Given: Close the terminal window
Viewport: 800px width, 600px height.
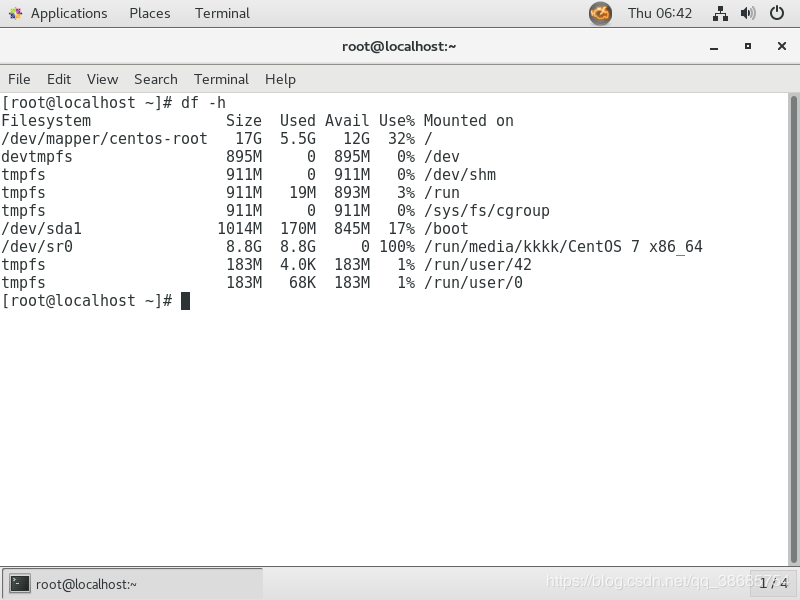Looking at the screenshot, I should (781, 46).
